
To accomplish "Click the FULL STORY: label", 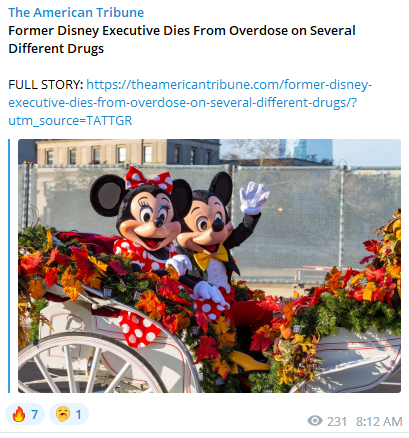I will tap(46, 85).
